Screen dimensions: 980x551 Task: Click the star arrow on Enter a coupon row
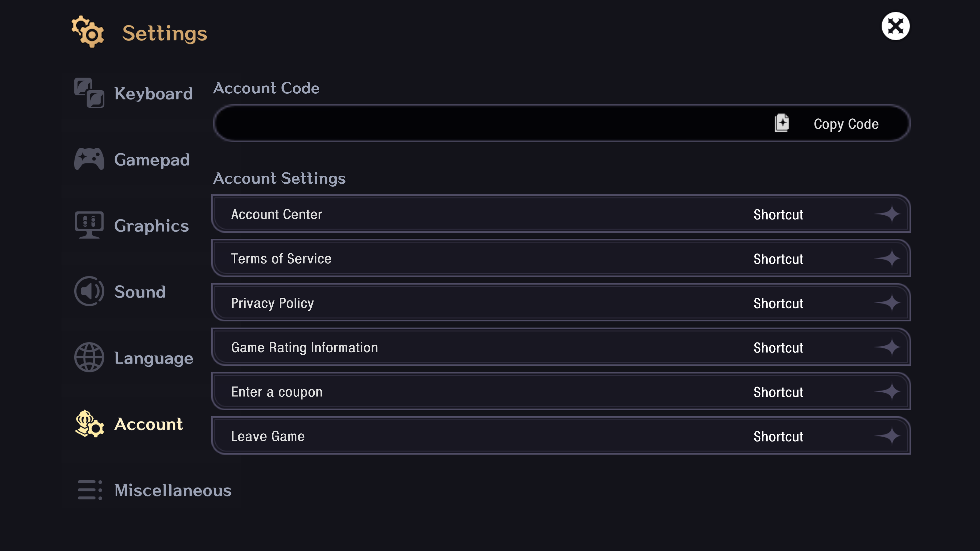(888, 392)
